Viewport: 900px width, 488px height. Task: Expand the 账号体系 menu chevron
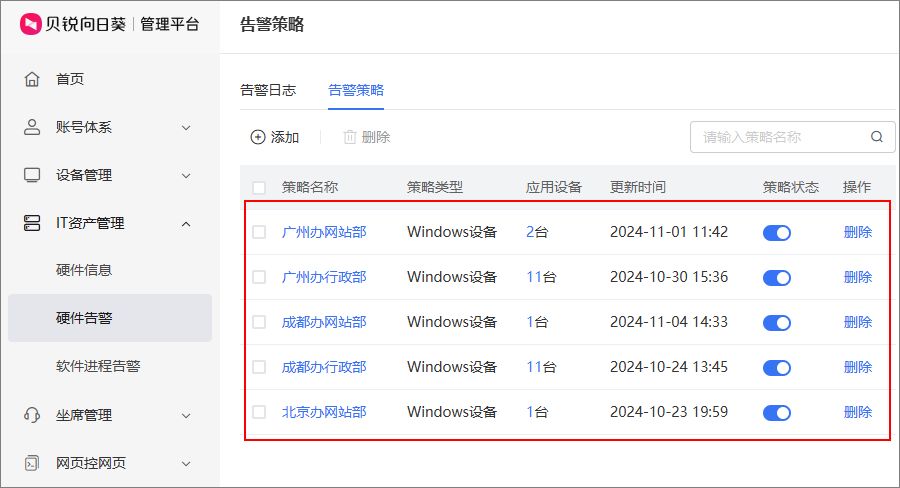[x=186, y=127]
